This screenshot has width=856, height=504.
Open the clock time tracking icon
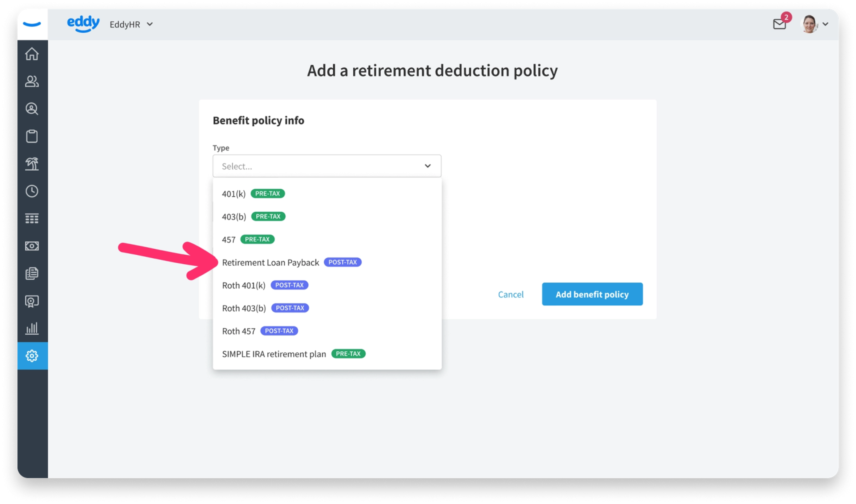click(32, 191)
